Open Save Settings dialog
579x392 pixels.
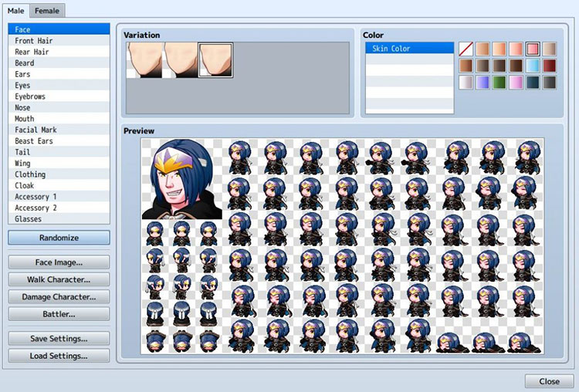pos(59,339)
